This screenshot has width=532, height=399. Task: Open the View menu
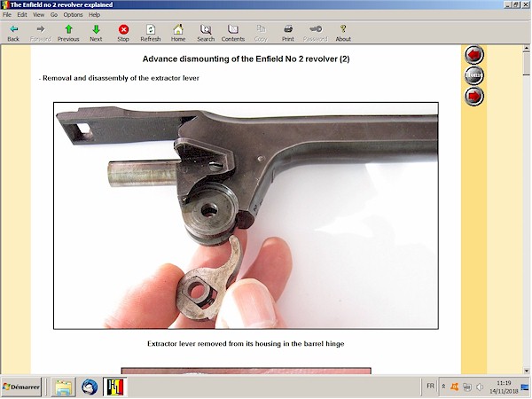pyautogui.click(x=39, y=14)
